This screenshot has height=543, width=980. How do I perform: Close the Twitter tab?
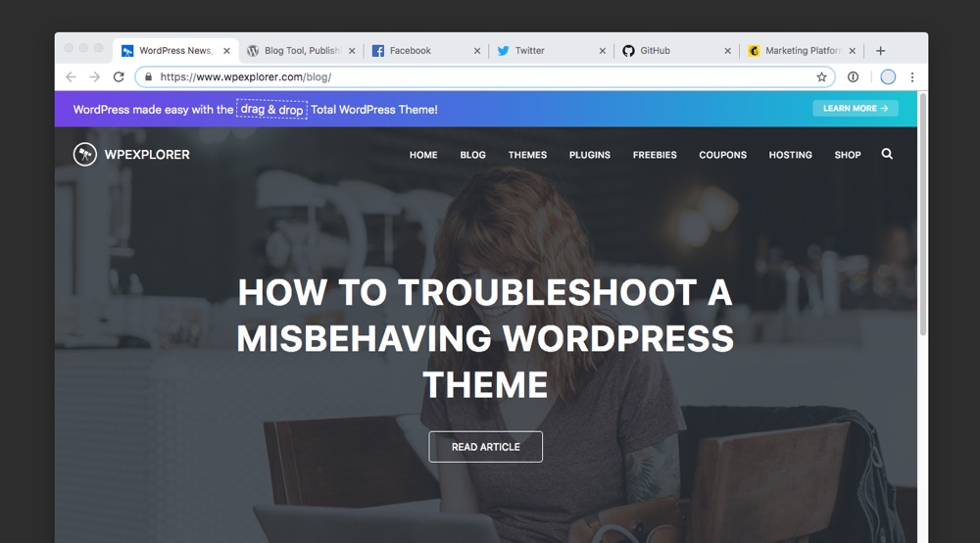point(603,51)
